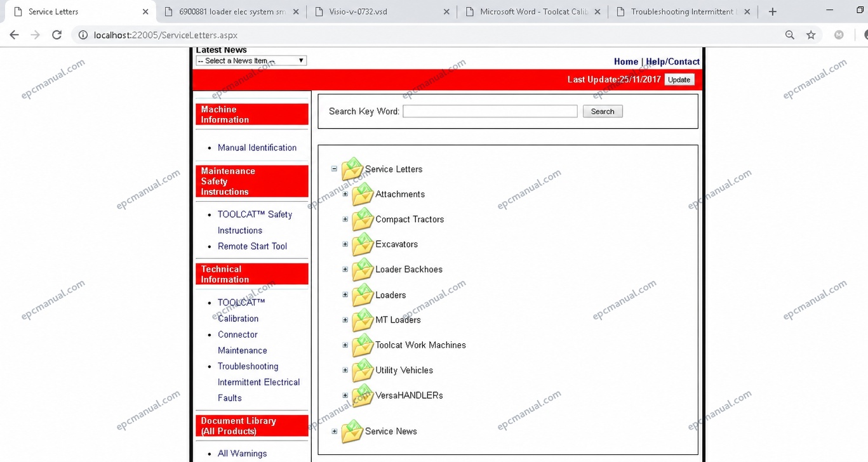Image resolution: width=868 pixels, height=462 pixels.
Task: Open Troubleshooting Intermittent Electrical Faults link
Action: 258,382
